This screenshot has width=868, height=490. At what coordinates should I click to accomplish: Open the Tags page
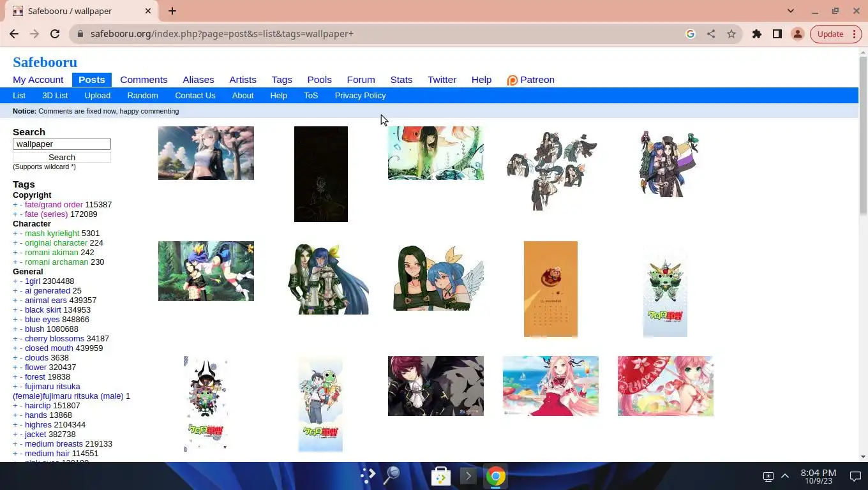(281, 80)
